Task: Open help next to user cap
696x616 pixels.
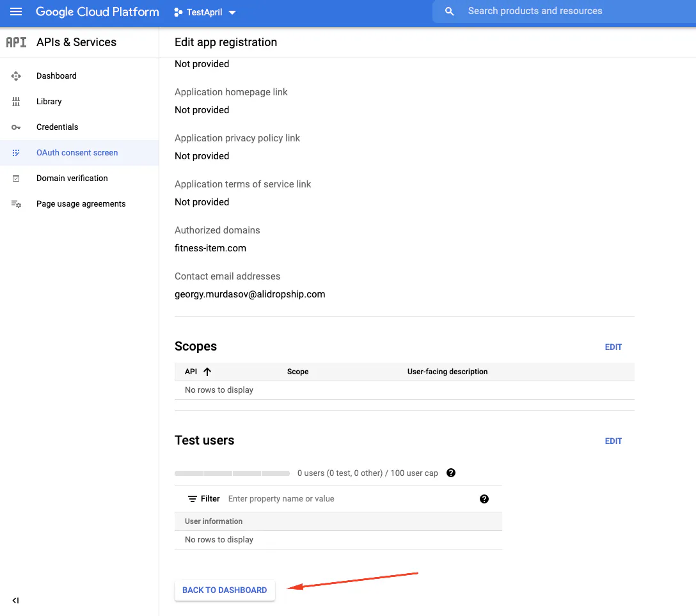Action: point(451,473)
